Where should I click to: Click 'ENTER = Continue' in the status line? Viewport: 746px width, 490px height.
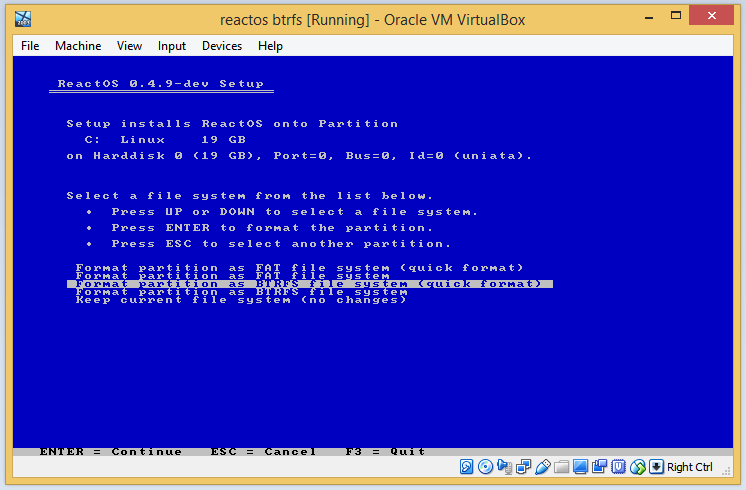tap(110, 451)
